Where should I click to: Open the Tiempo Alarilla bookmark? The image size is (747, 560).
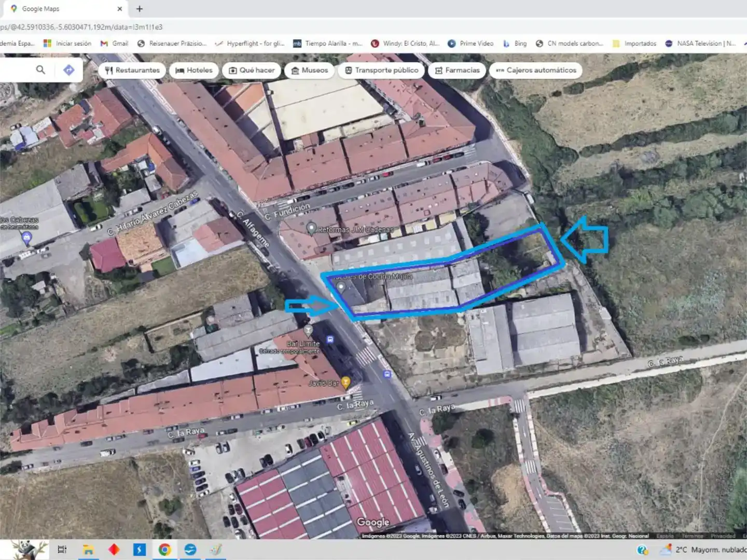click(x=328, y=44)
